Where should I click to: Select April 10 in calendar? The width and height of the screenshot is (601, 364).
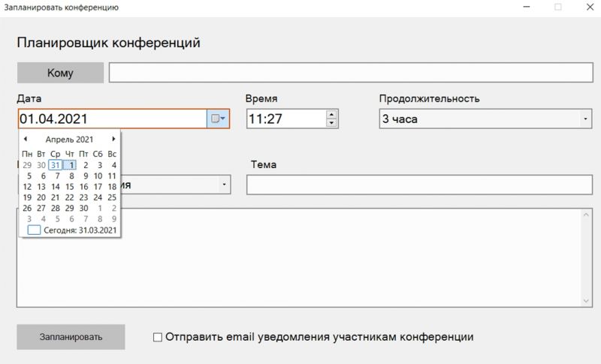point(98,176)
